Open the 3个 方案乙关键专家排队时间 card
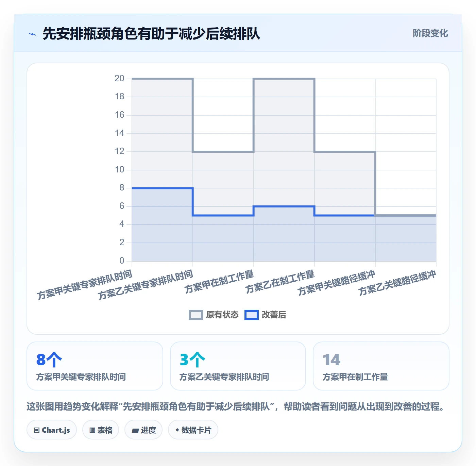476x466 pixels. click(238, 366)
